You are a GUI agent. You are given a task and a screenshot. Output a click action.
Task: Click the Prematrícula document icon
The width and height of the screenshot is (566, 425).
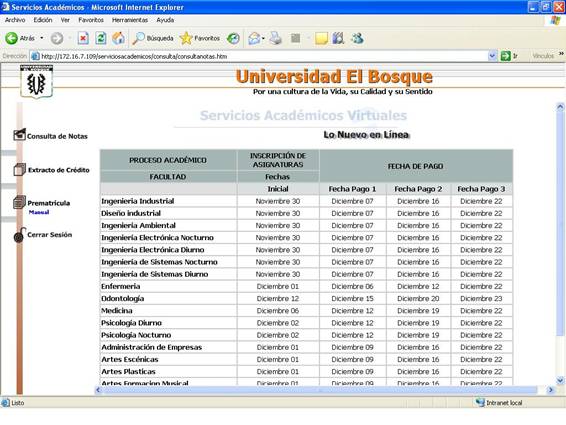(19, 202)
